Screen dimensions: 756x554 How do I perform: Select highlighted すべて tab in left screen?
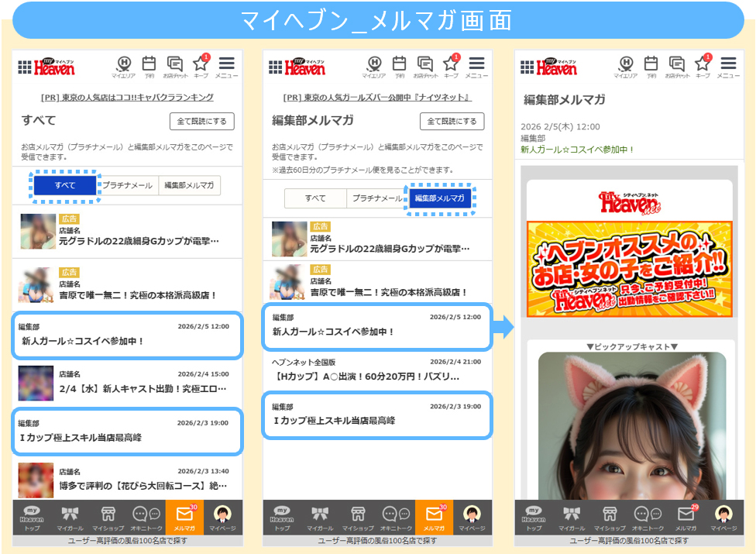[x=65, y=186]
